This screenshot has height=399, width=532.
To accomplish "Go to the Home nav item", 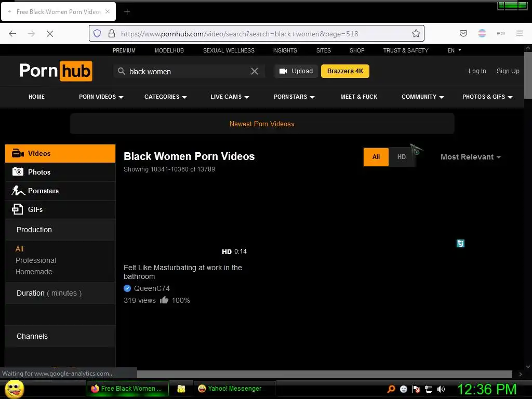I will [x=37, y=97].
